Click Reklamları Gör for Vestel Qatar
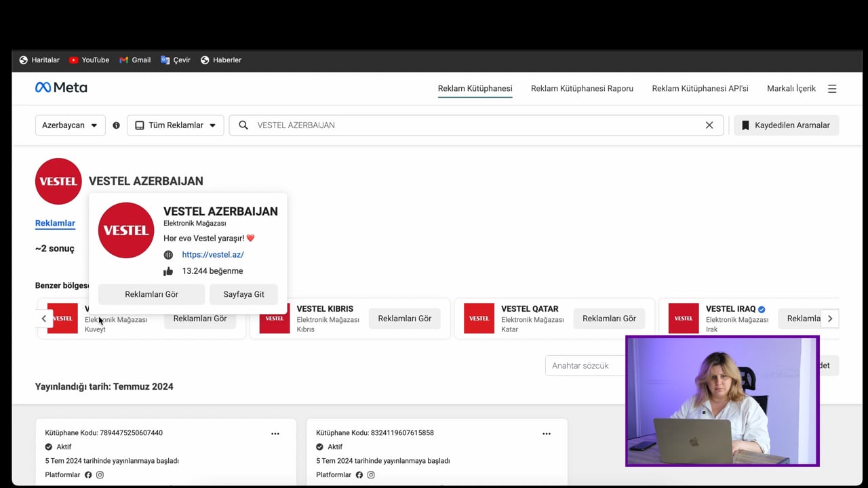Image resolution: width=868 pixels, height=488 pixels. pos(609,319)
